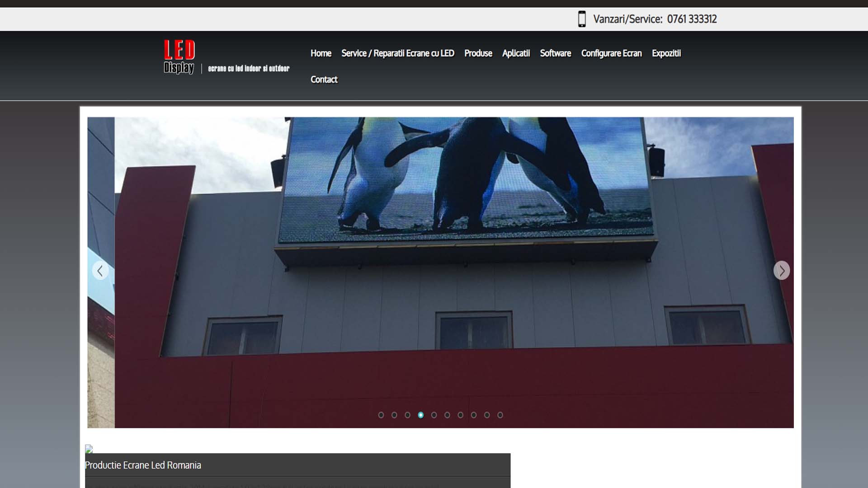Click the LED Display logo
Screen dimensions: 868x488
(x=179, y=57)
